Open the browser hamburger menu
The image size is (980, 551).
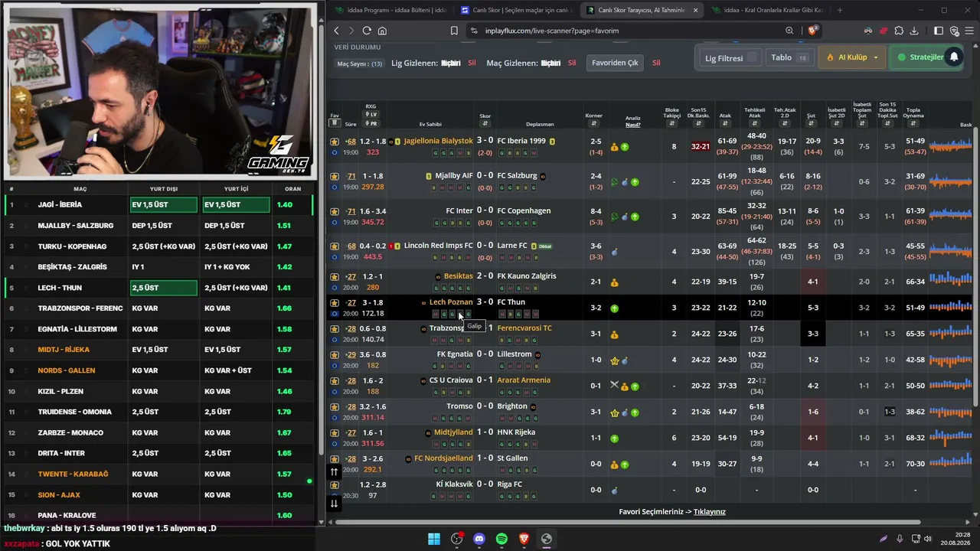969,31
